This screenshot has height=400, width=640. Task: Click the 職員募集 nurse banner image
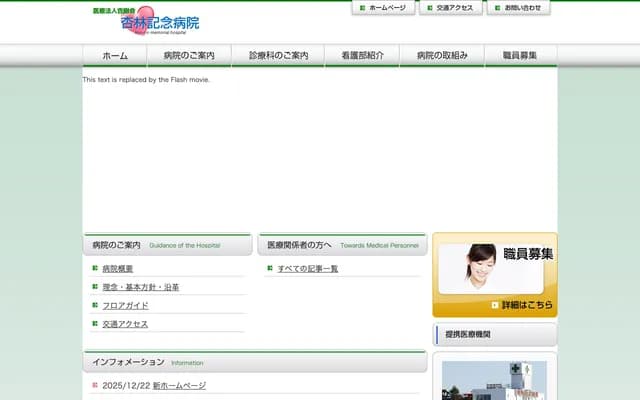click(494, 267)
